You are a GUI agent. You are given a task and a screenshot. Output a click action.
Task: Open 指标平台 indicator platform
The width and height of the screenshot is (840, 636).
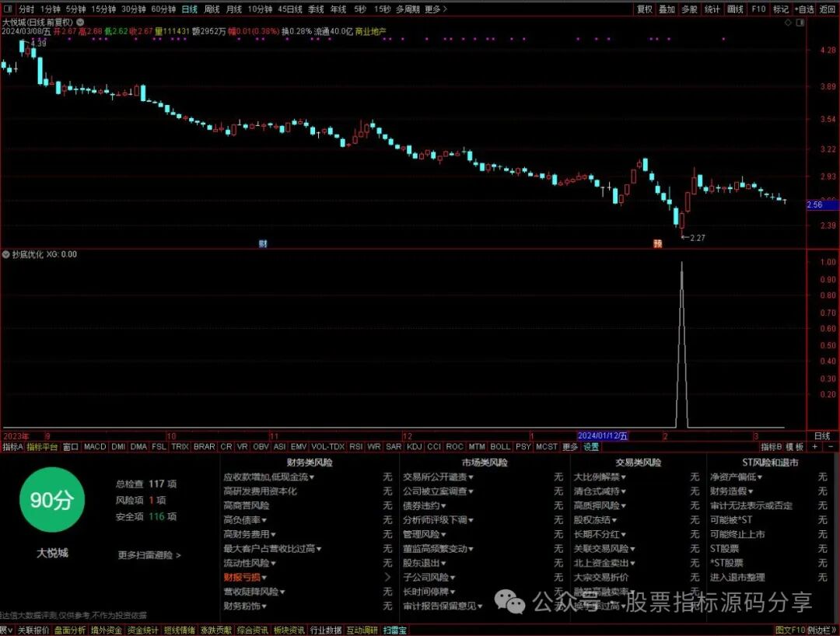pyautogui.click(x=42, y=446)
